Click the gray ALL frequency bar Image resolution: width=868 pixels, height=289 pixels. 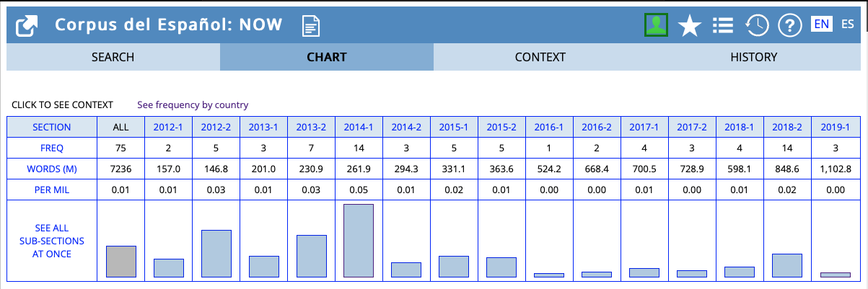tap(120, 262)
